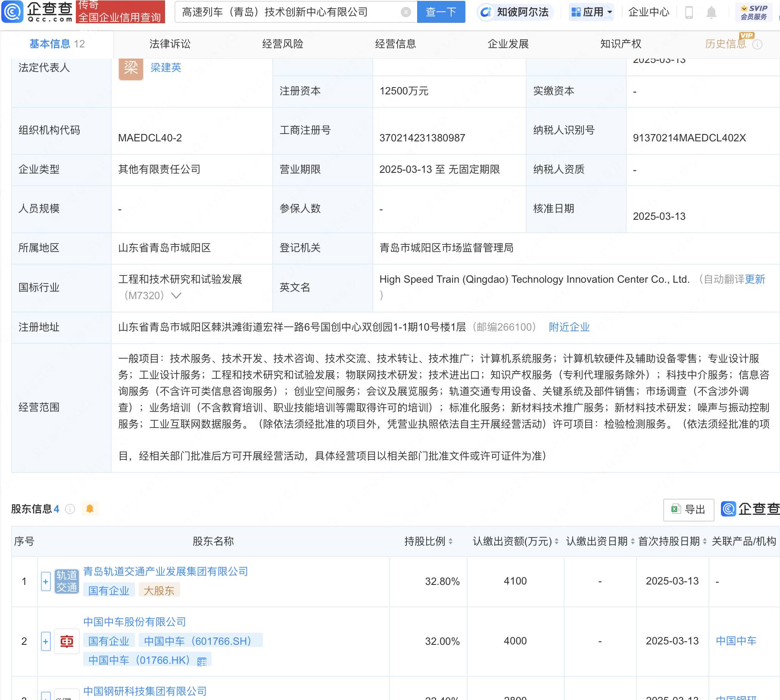780x700 pixels.
Task: Click the 知彼阿尔法 AI icon
Action: (x=486, y=12)
